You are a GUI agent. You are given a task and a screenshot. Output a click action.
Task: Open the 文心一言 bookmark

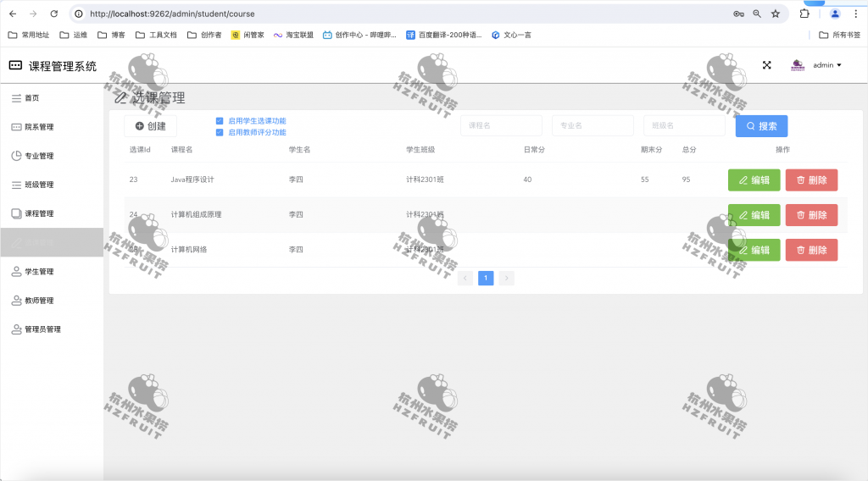(511, 35)
